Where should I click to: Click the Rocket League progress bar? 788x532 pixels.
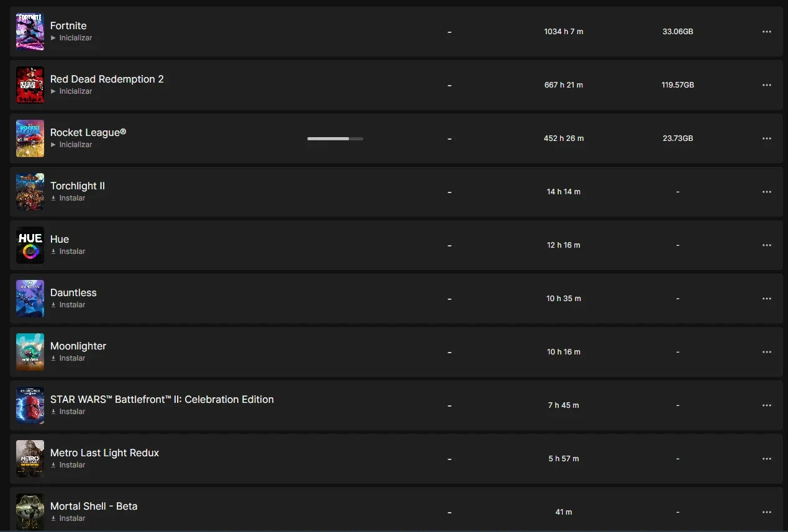pos(335,138)
